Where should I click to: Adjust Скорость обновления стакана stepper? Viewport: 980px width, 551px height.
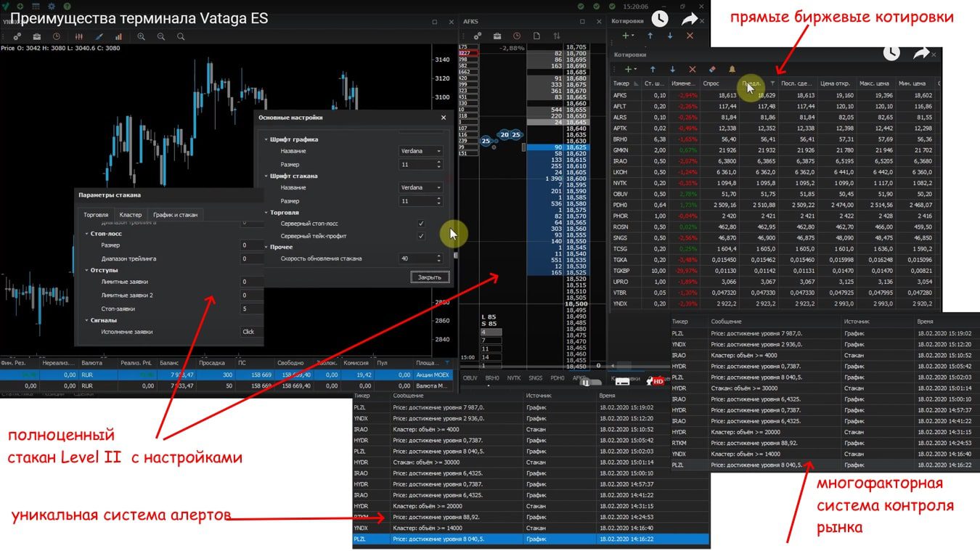439,258
